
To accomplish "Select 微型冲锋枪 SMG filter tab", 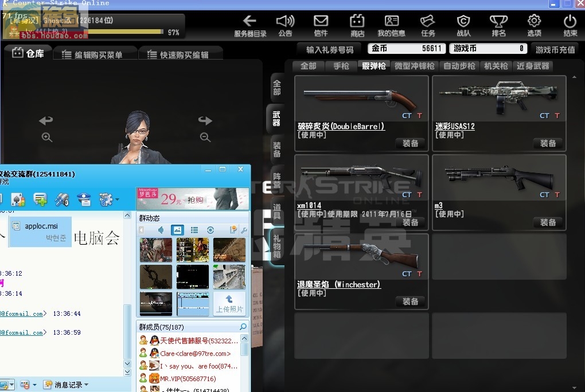I will coord(415,66).
